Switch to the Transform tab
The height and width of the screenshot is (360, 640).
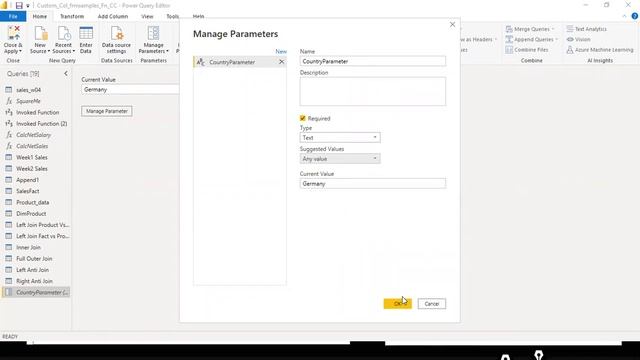(x=72, y=16)
